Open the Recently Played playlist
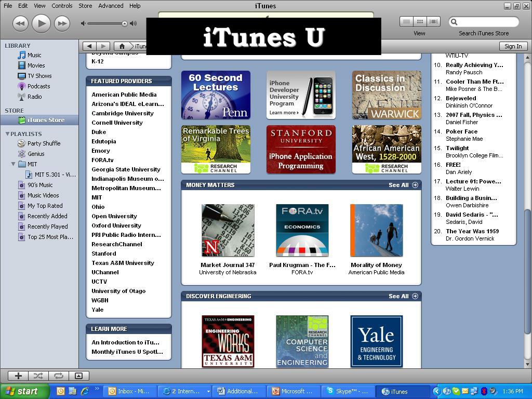This screenshot has width=532, height=399. (47, 227)
